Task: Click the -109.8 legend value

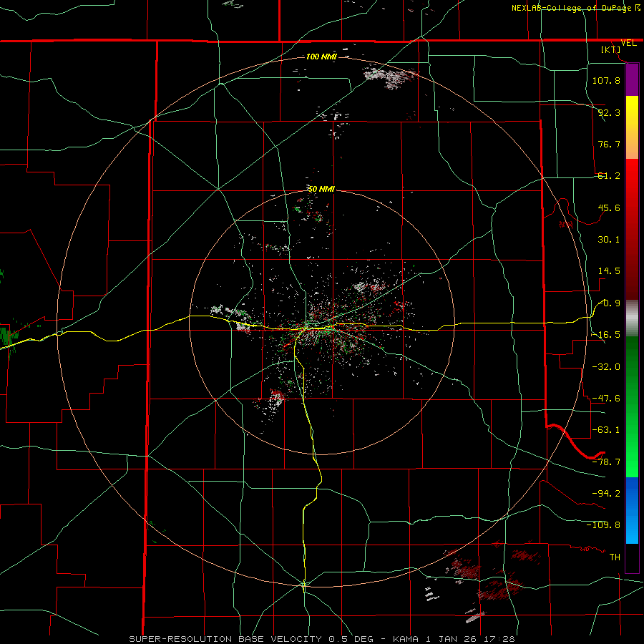Action: [603, 525]
